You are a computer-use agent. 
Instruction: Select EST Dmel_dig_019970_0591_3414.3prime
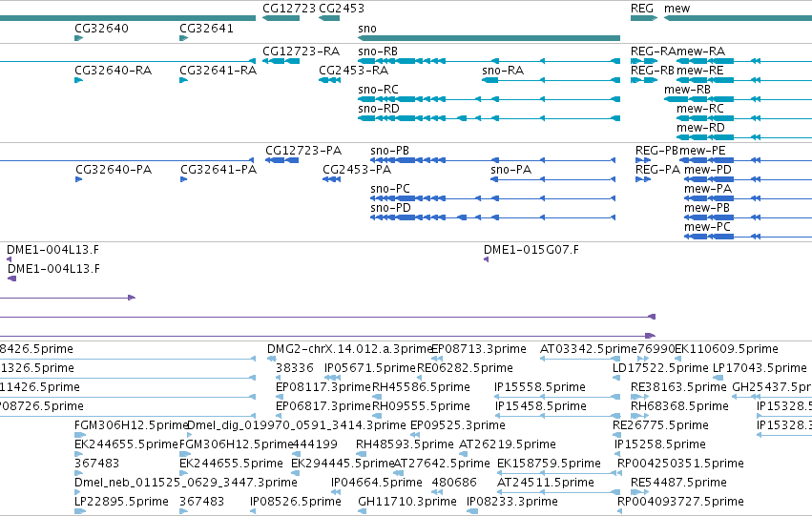pyautogui.click(x=296, y=425)
